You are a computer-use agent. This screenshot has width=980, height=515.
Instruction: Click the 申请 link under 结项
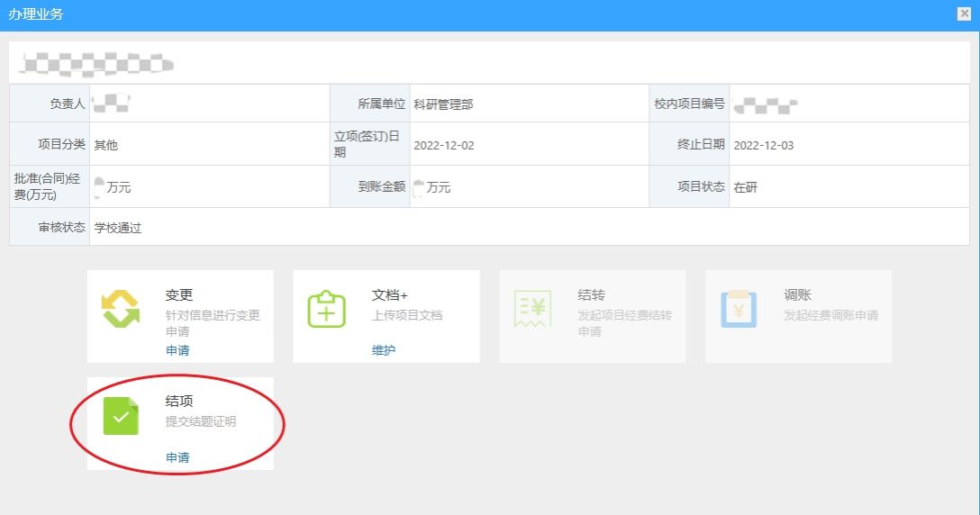177,457
